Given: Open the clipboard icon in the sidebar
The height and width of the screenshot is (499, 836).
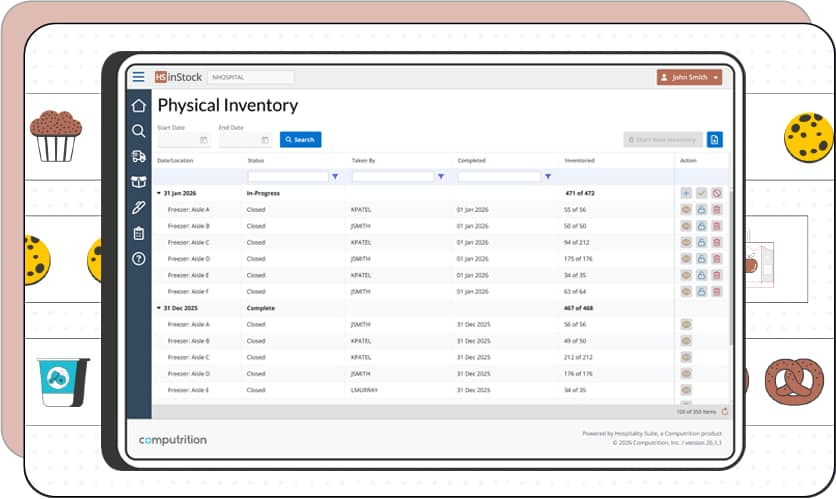Looking at the screenshot, I should [x=138, y=233].
